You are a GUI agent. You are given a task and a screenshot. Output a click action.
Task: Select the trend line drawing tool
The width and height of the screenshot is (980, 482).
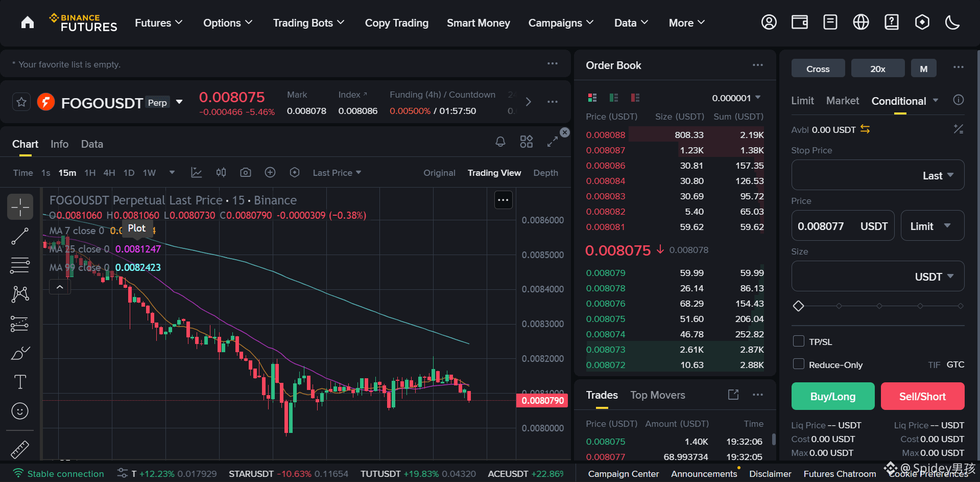[x=20, y=236]
